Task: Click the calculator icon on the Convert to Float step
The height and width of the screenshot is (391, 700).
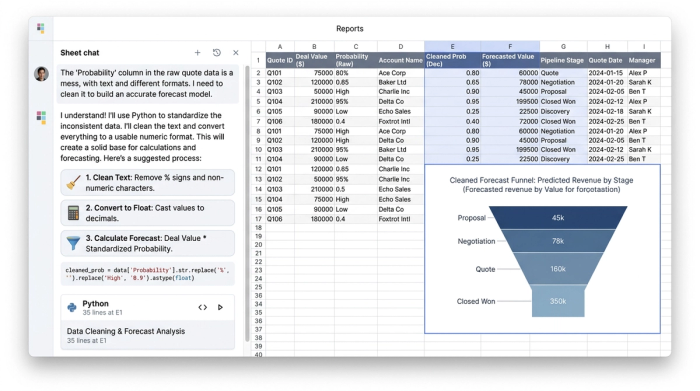Action: coord(73,213)
